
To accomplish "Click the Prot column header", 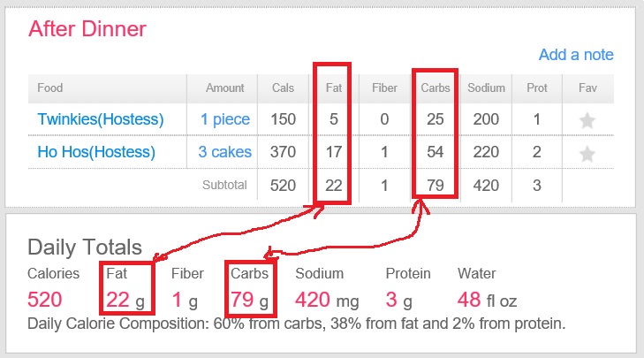I will (536, 88).
